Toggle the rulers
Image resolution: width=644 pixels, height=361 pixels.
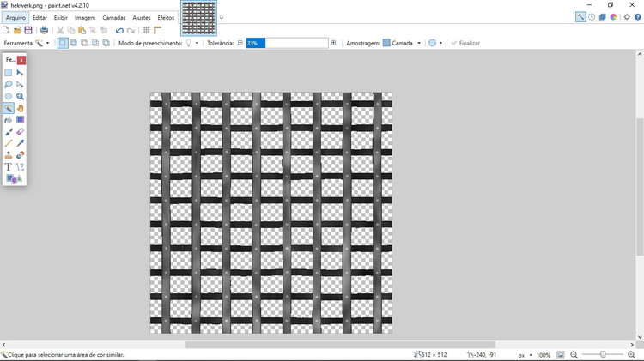point(157,30)
